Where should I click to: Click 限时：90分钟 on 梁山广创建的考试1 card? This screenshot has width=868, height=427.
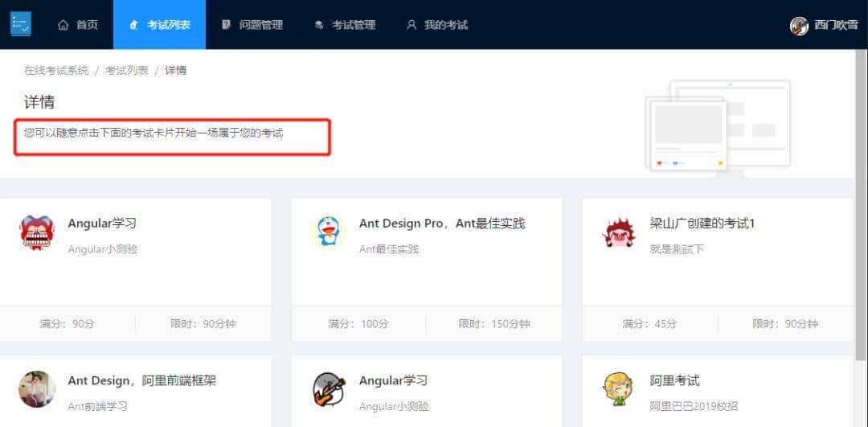click(x=785, y=323)
